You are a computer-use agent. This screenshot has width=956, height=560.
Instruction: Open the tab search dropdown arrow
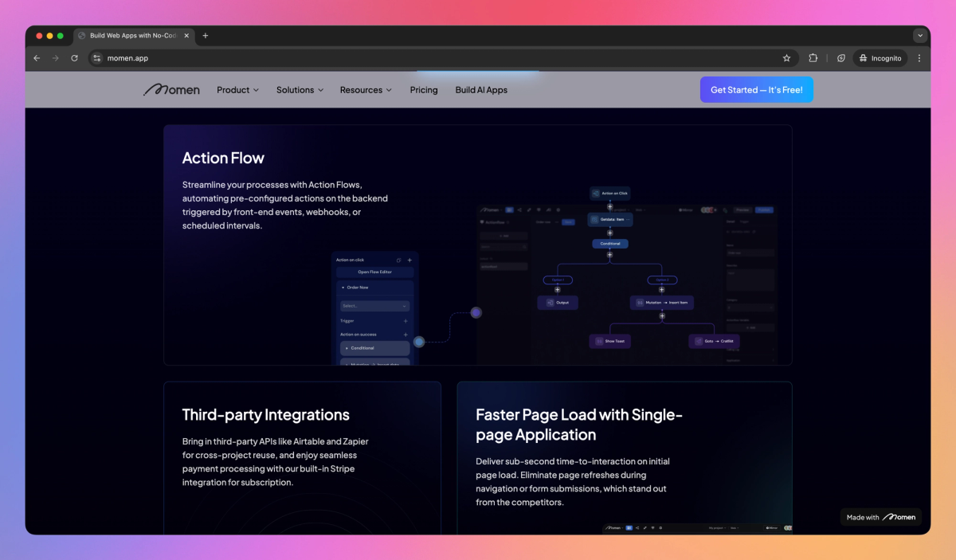pyautogui.click(x=920, y=36)
